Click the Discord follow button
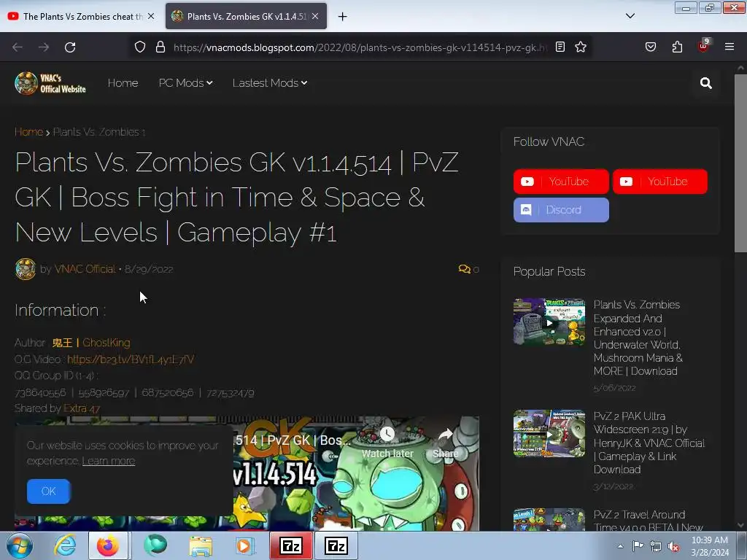 pos(561,210)
